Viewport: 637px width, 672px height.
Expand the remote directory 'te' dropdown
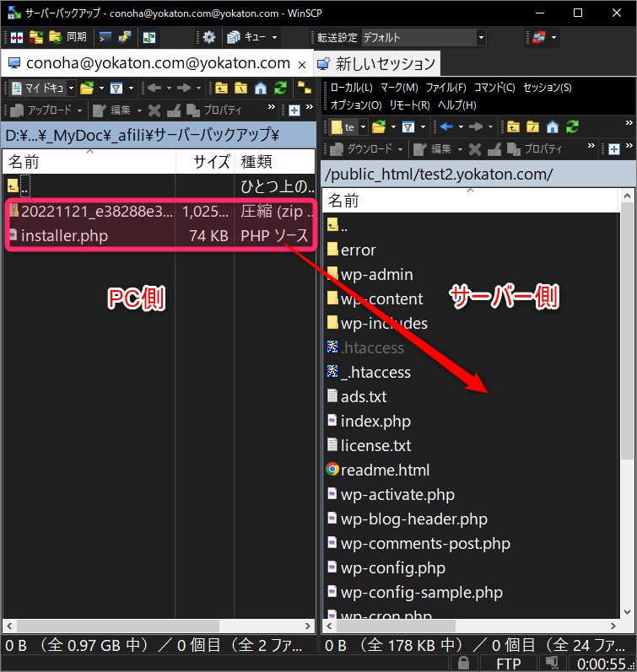click(x=363, y=126)
